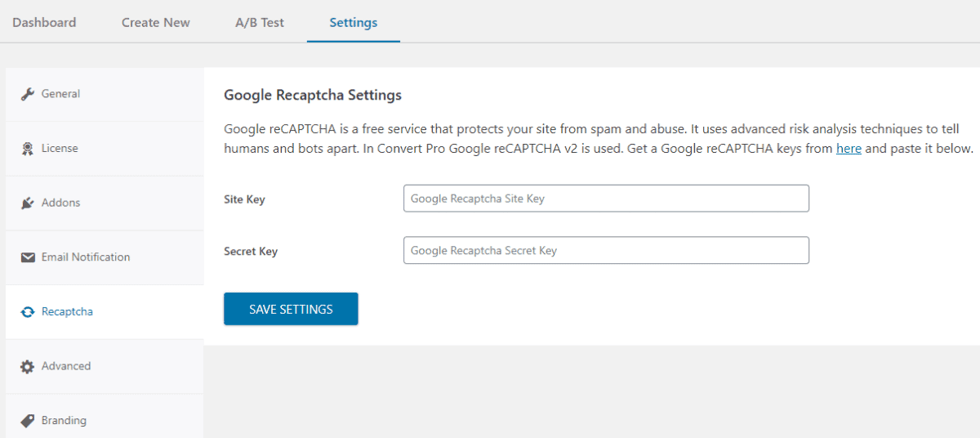Viewport: 980px width, 438px height.
Task: Focus the Secret Key input field
Action: click(606, 250)
